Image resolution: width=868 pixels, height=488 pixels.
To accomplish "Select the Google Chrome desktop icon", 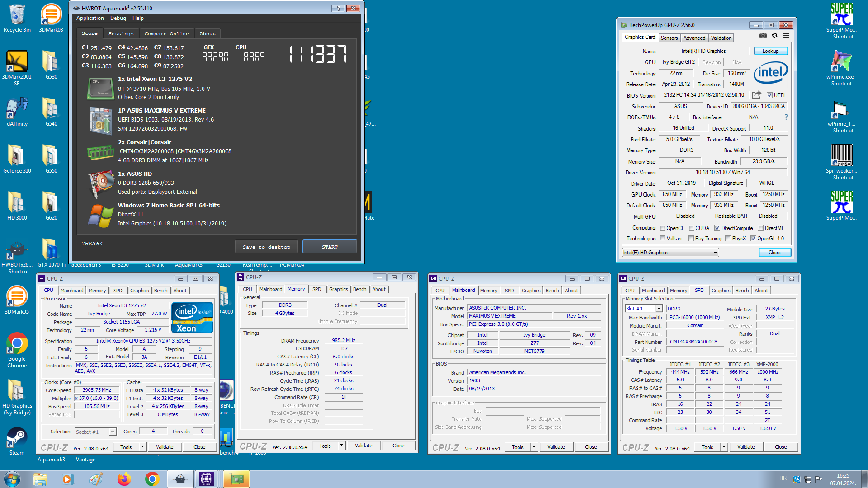I will (x=17, y=351).
